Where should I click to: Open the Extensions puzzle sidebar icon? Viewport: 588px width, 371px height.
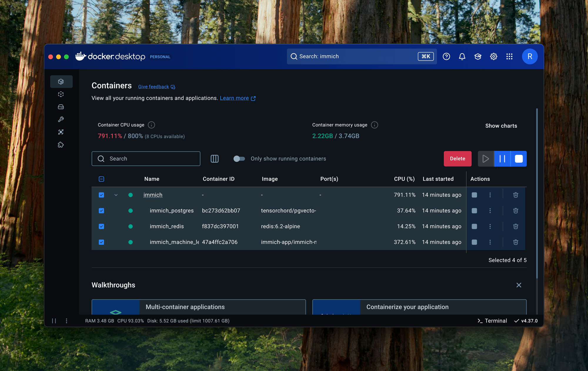61,145
